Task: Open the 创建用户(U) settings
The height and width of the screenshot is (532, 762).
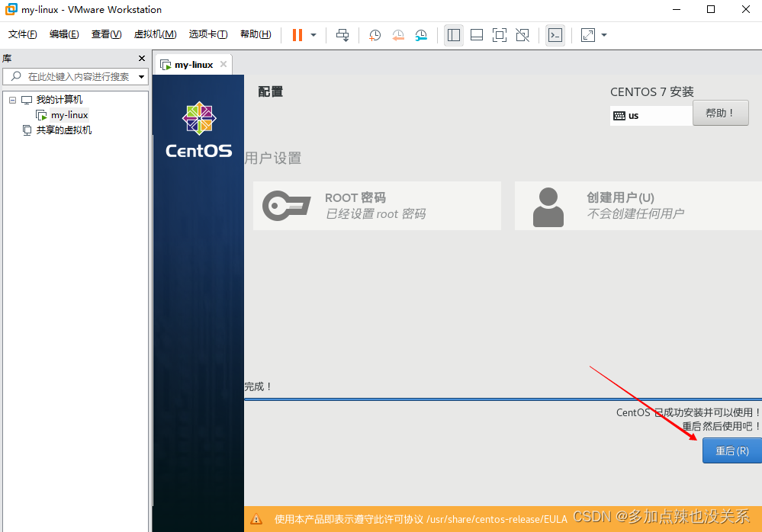Action: 638,206
